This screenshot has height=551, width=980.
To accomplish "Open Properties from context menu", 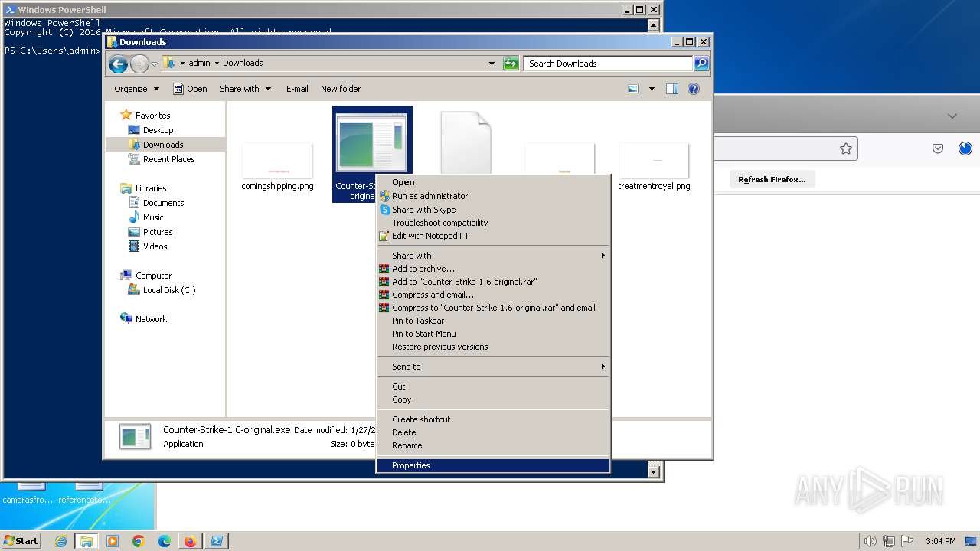I will (x=494, y=465).
